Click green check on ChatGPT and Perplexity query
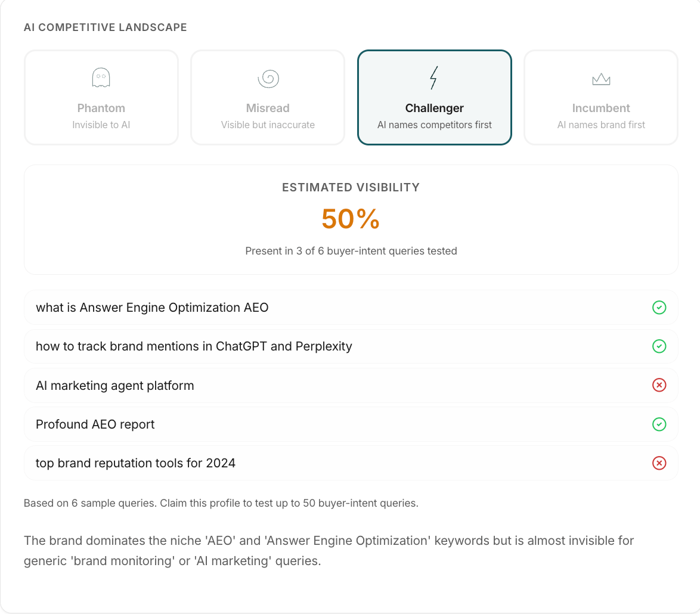The image size is (700, 614). pyautogui.click(x=659, y=346)
